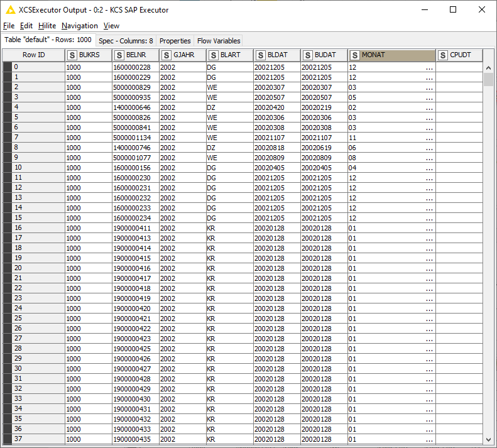Screen dimensions: 497x448
Task: Open the Navigation menu
Action: click(x=79, y=26)
